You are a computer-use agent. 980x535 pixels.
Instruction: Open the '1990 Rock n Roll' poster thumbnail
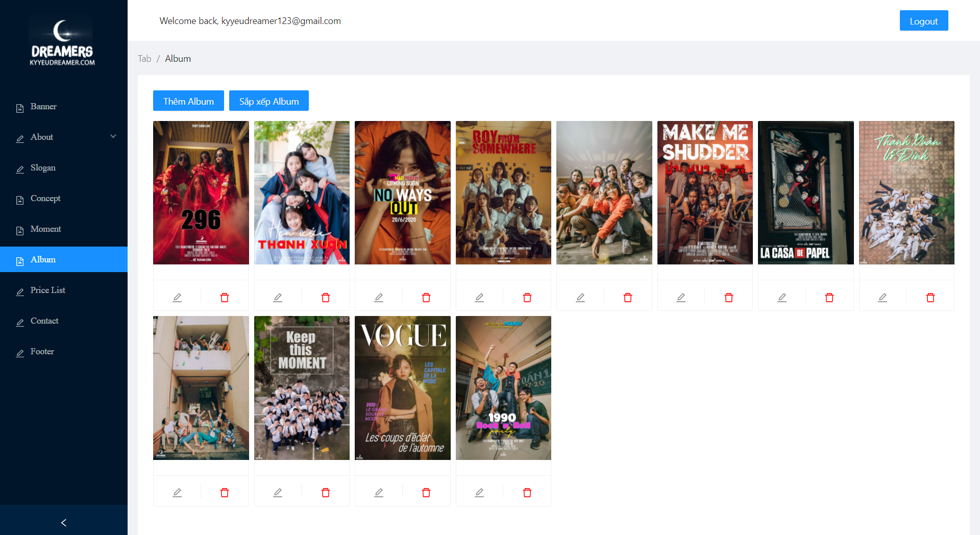pos(503,388)
